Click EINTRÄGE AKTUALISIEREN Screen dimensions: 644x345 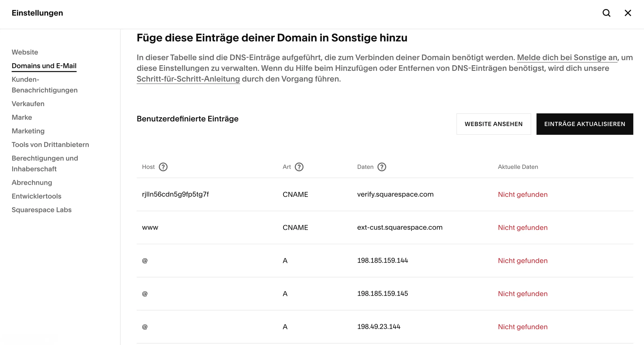click(585, 124)
